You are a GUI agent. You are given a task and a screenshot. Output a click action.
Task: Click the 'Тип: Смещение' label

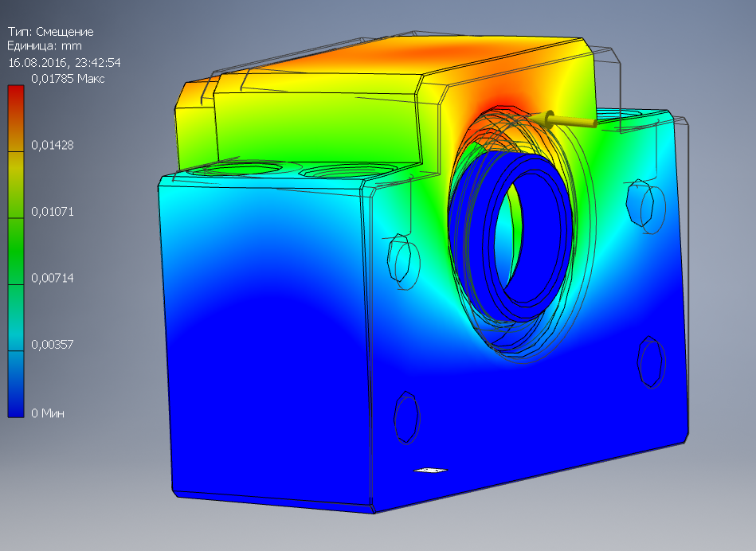click(51, 32)
